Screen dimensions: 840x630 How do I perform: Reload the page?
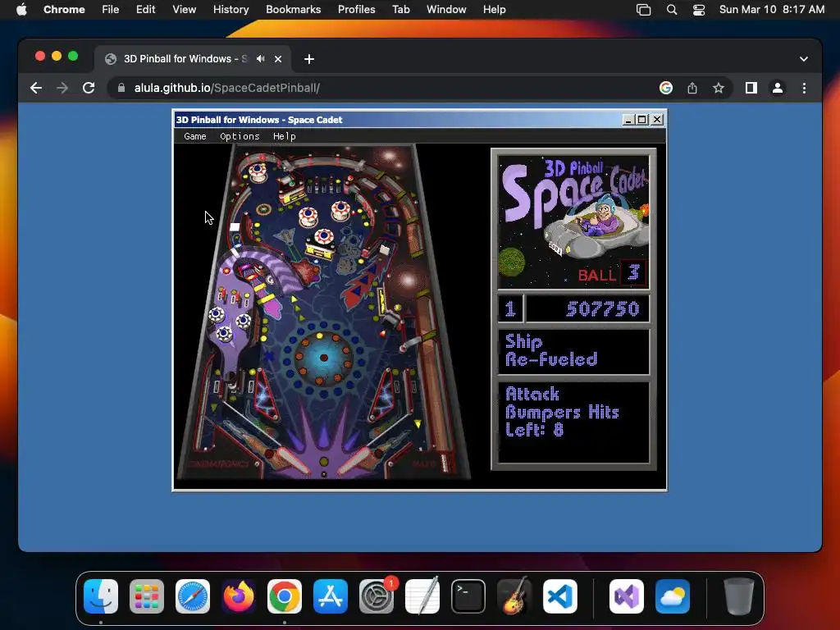coord(89,88)
